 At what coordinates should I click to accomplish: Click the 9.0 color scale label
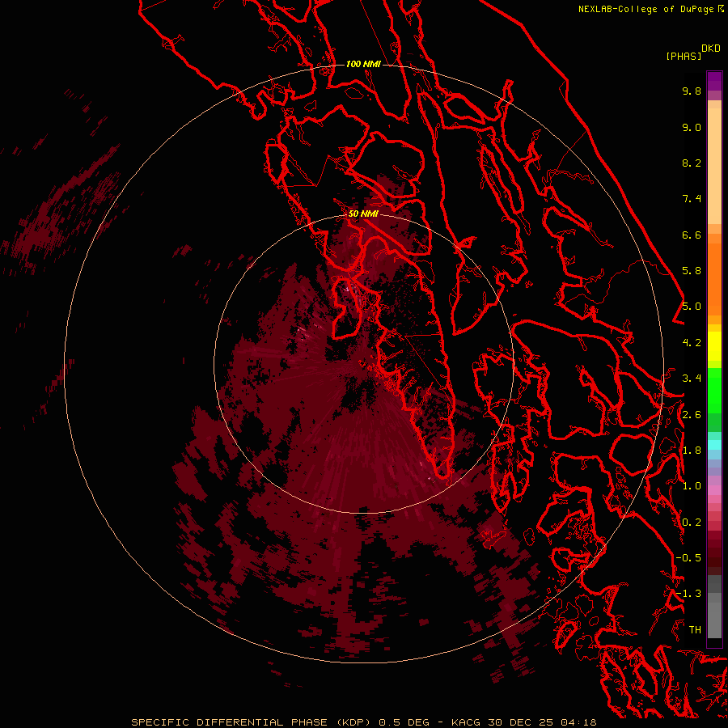692,127
